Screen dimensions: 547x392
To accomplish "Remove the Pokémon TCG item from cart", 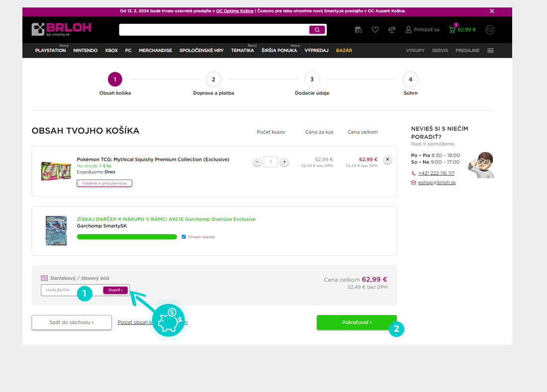I will click(387, 160).
